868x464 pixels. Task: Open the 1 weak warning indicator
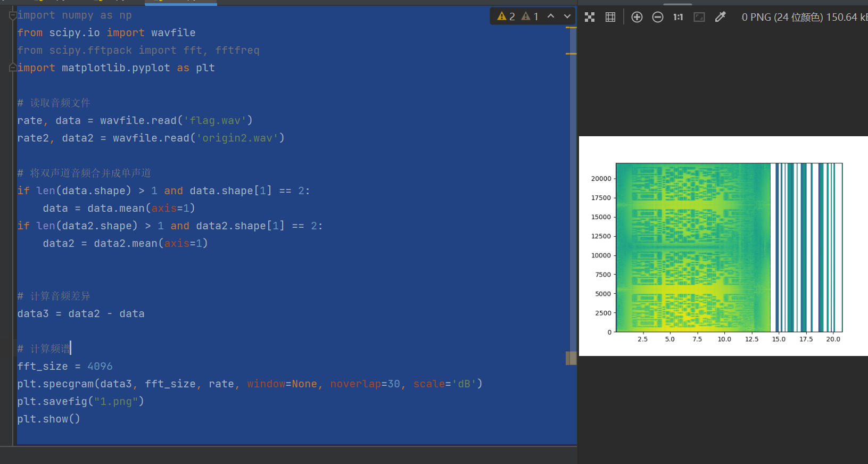530,16
